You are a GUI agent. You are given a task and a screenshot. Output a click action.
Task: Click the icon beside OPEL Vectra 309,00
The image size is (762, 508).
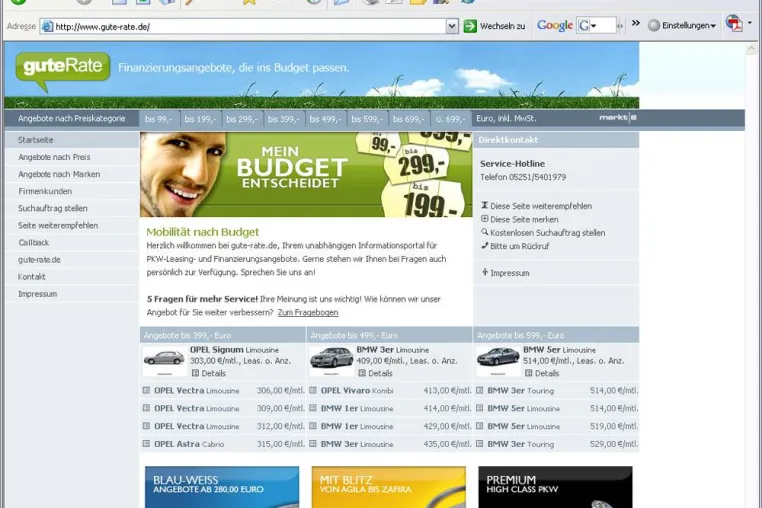(x=146, y=408)
